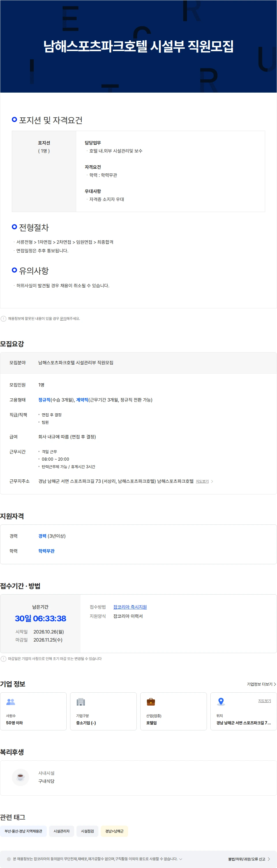Click the exclamation icon beside 채용정보에 잘못된 내용

(x=3, y=318)
